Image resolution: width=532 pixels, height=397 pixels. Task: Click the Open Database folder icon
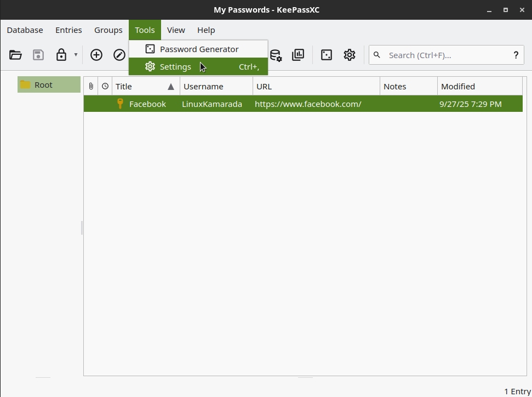15,55
